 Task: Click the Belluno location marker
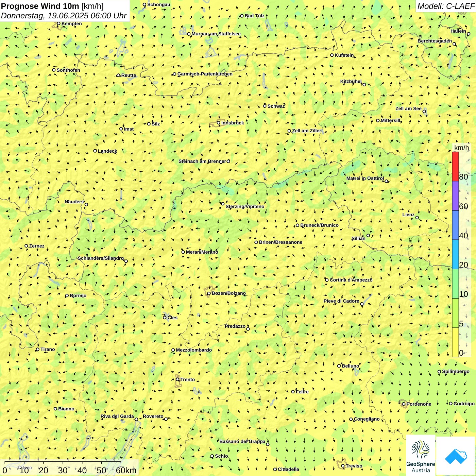pyautogui.click(x=339, y=366)
